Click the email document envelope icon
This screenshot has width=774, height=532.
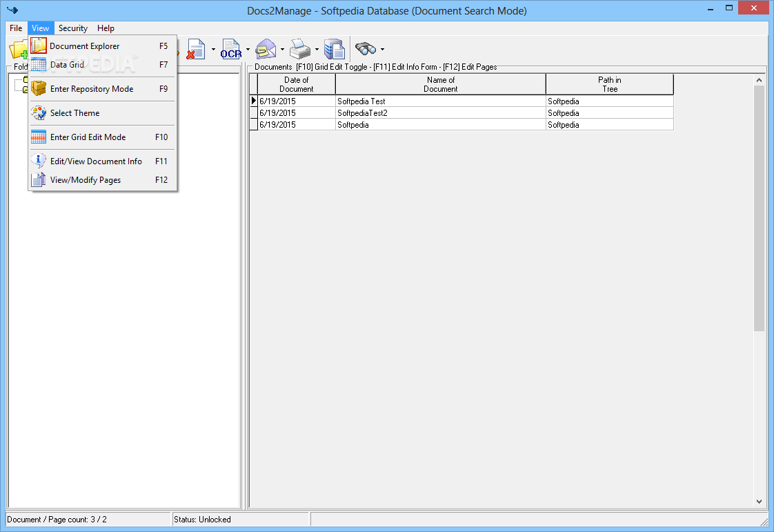(266, 50)
